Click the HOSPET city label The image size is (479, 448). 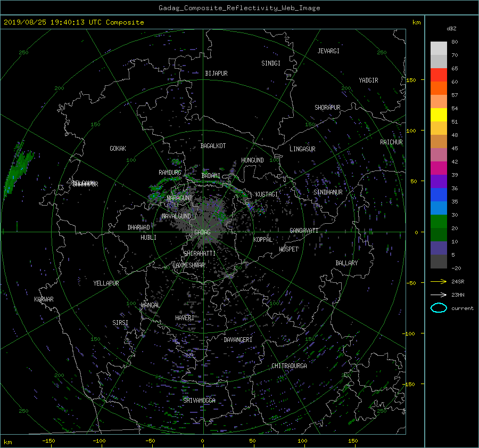click(x=288, y=249)
